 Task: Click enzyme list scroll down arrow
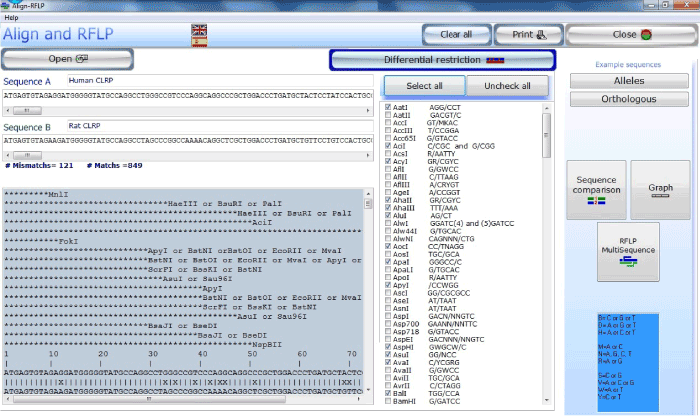(x=546, y=400)
